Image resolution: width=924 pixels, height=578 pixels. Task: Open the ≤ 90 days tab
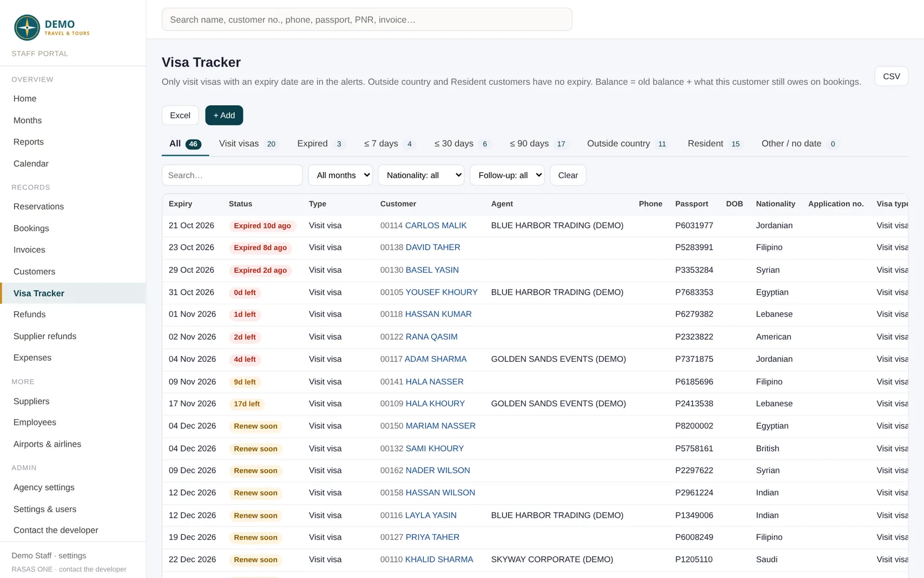(x=539, y=144)
